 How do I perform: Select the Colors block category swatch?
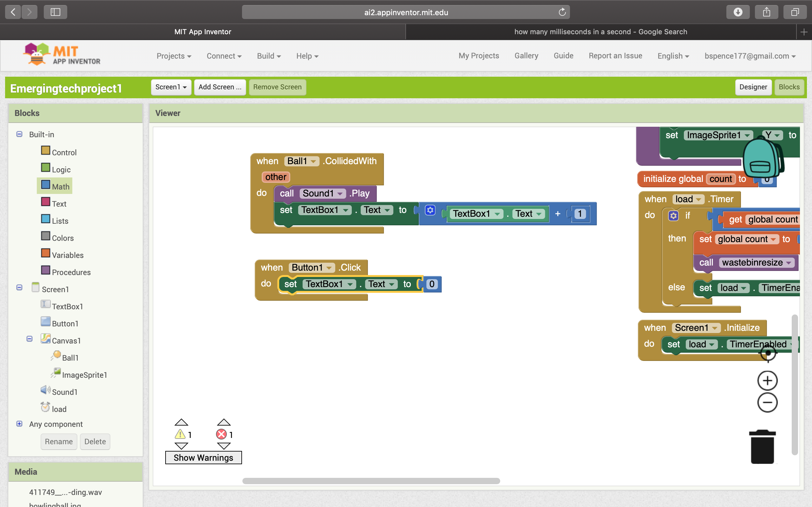pyautogui.click(x=46, y=236)
